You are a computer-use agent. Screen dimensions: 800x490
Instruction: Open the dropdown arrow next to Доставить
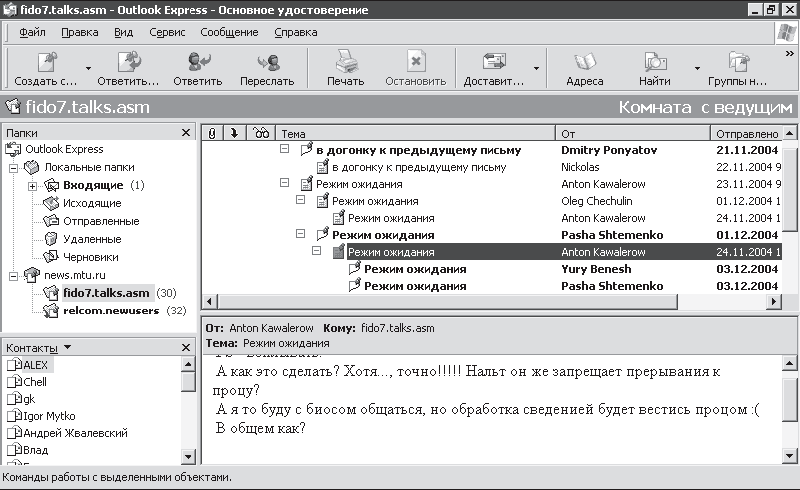[536, 68]
